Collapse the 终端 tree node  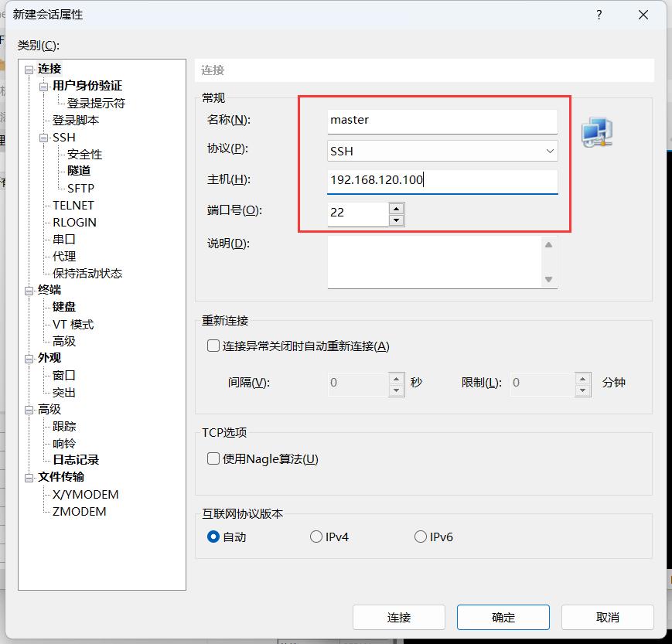pyautogui.click(x=29, y=291)
